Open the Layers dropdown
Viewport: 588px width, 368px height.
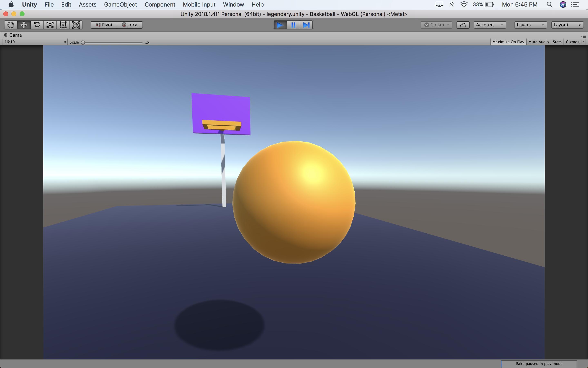tap(531, 25)
